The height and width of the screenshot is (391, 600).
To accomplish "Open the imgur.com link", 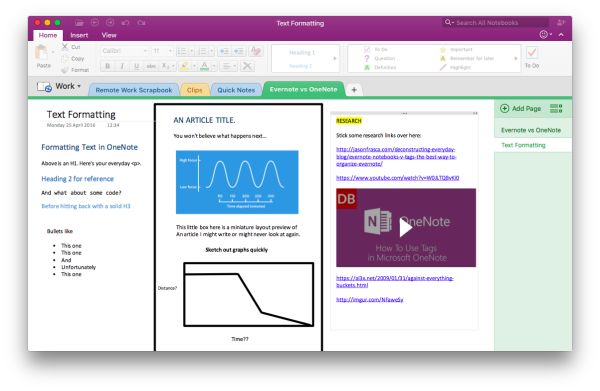I will pos(370,300).
